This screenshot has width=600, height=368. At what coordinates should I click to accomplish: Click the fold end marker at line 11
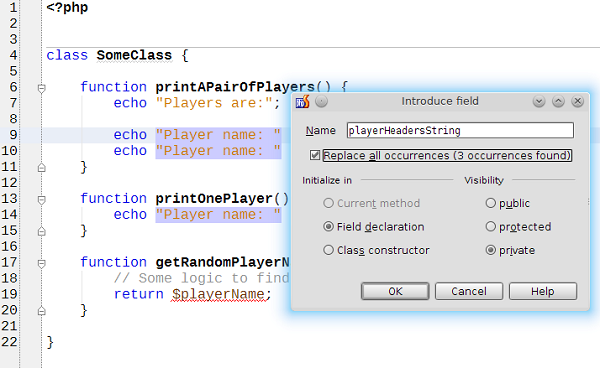coord(42,168)
